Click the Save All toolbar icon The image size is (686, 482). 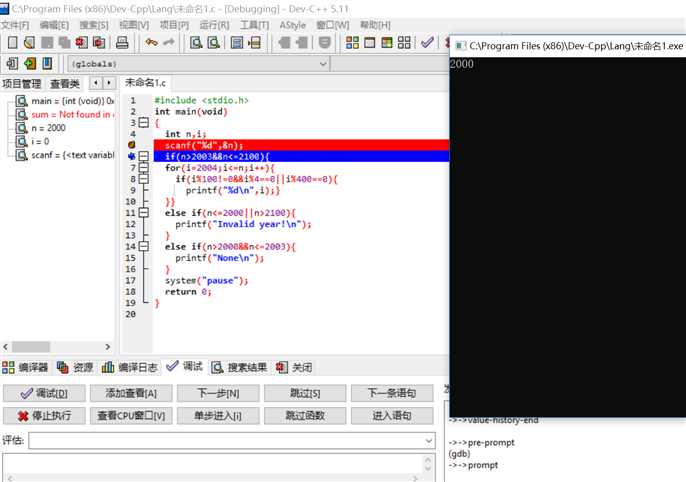[x=64, y=42]
